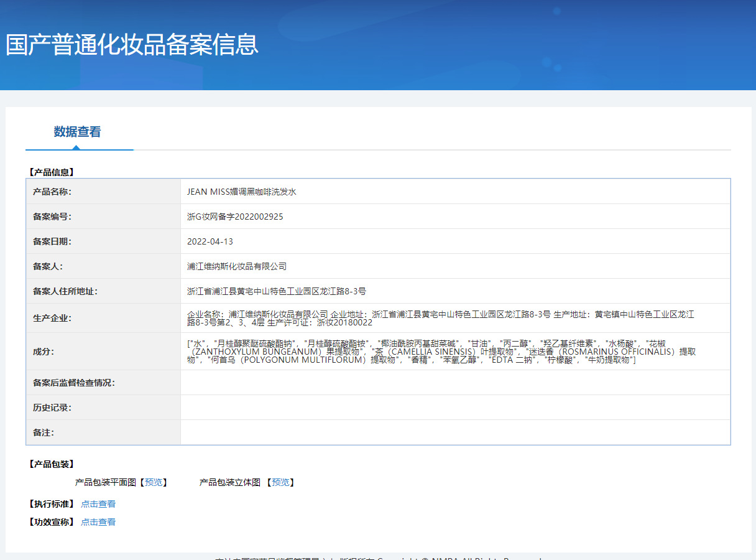
Task: Click the 备案后监督检查情况 row label
Action: [74, 383]
